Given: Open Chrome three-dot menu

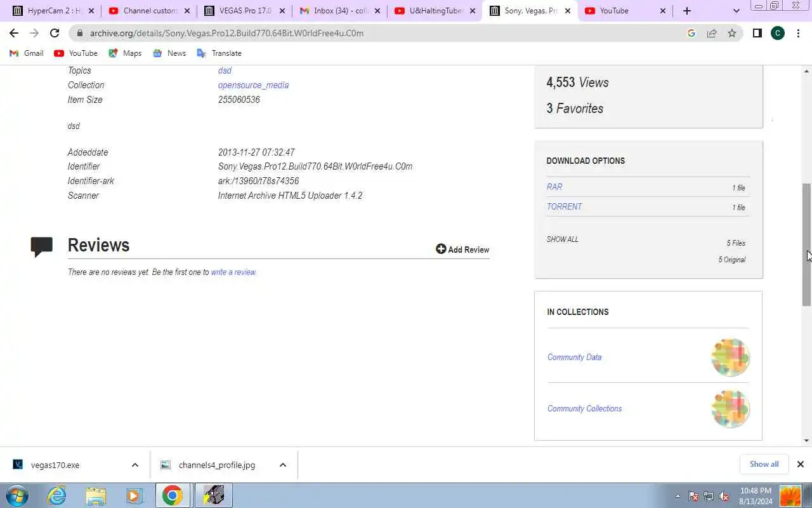Looking at the screenshot, I should point(798,33).
